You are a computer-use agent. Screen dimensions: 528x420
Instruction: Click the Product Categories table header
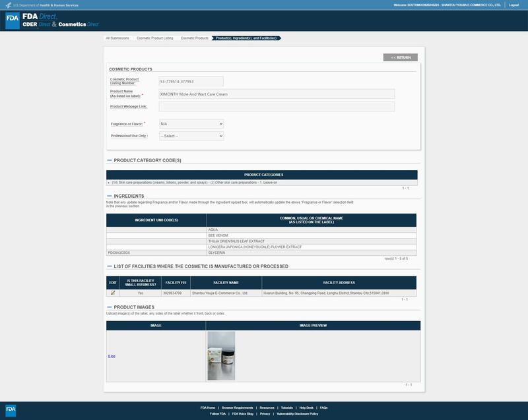[261, 175]
